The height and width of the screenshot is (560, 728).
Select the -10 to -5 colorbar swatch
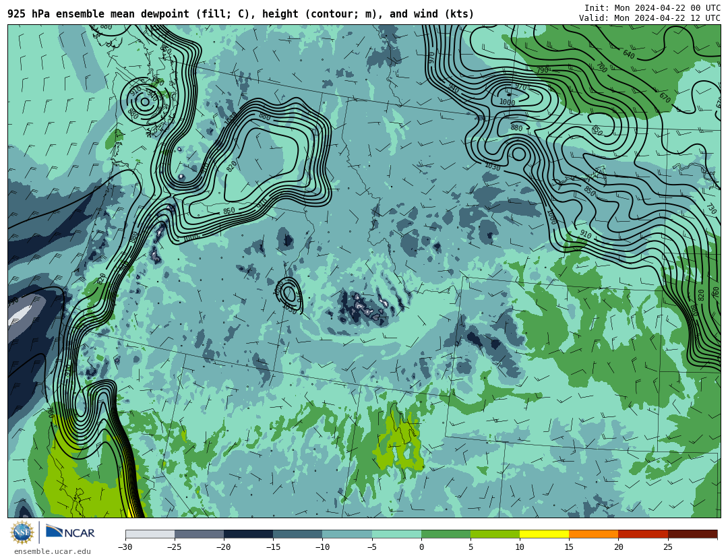(x=347, y=534)
